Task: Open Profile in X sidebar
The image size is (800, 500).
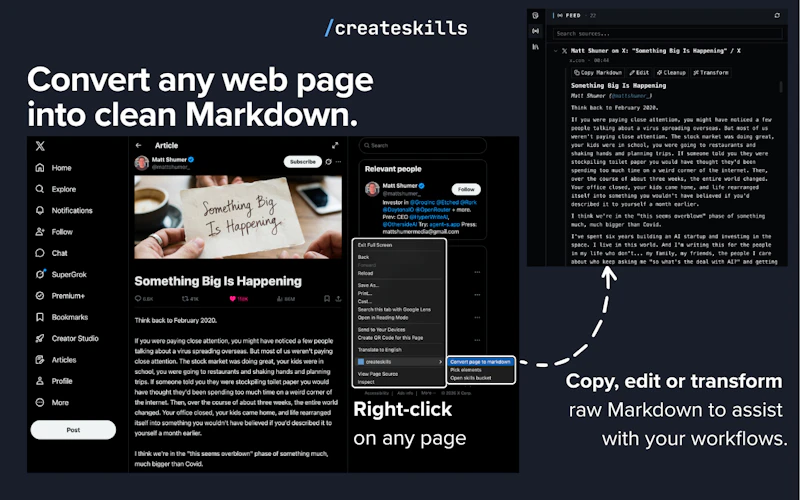Action: click(54, 381)
